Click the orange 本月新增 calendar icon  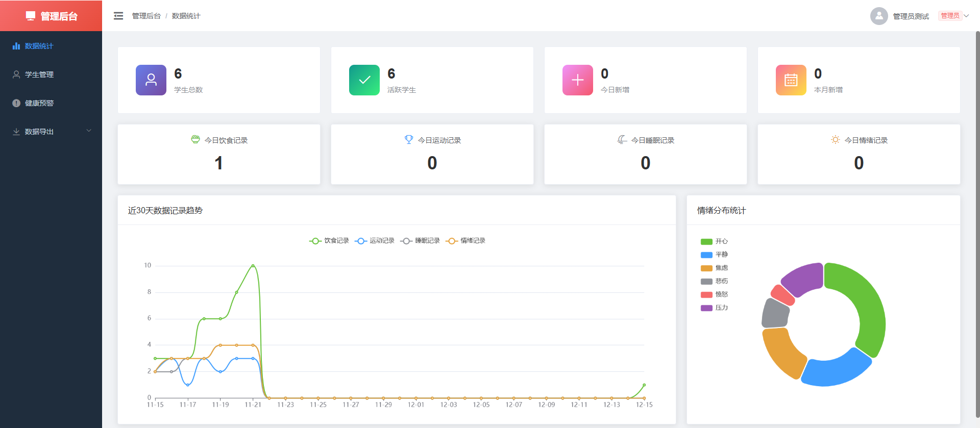point(791,80)
